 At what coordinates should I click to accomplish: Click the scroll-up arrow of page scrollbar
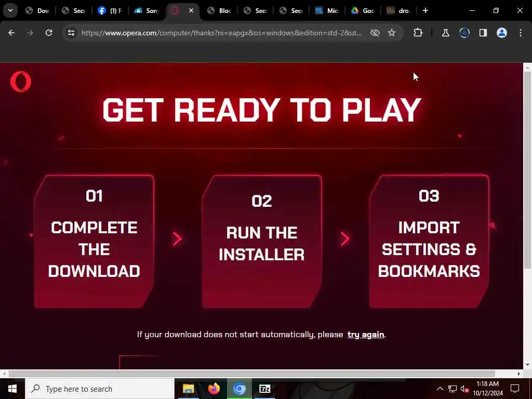(527, 68)
